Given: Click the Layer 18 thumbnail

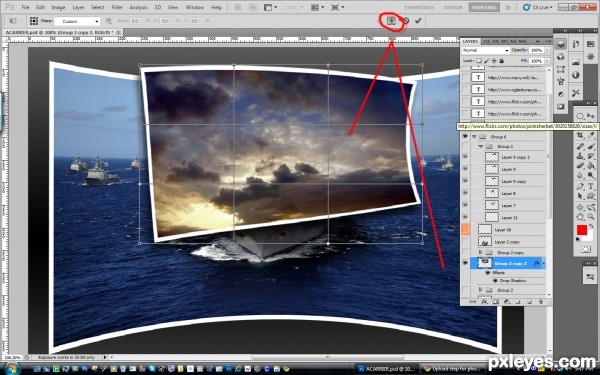Looking at the screenshot, I should pyautogui.click(x=485, y=229).
